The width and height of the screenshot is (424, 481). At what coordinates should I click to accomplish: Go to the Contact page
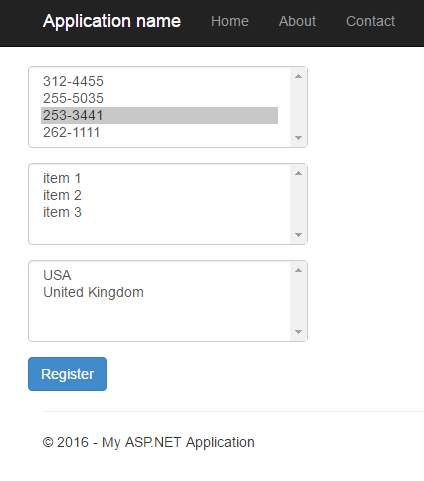370,21
